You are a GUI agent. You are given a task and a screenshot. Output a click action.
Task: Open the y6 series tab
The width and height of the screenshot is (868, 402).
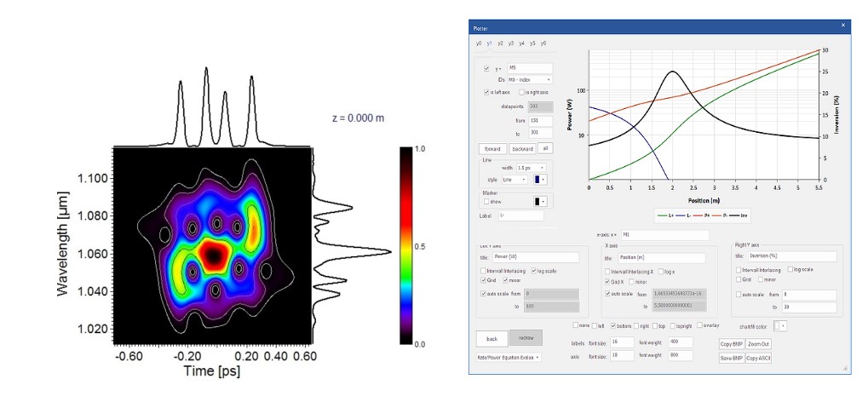pyautogui.click(x=543, y=43)
